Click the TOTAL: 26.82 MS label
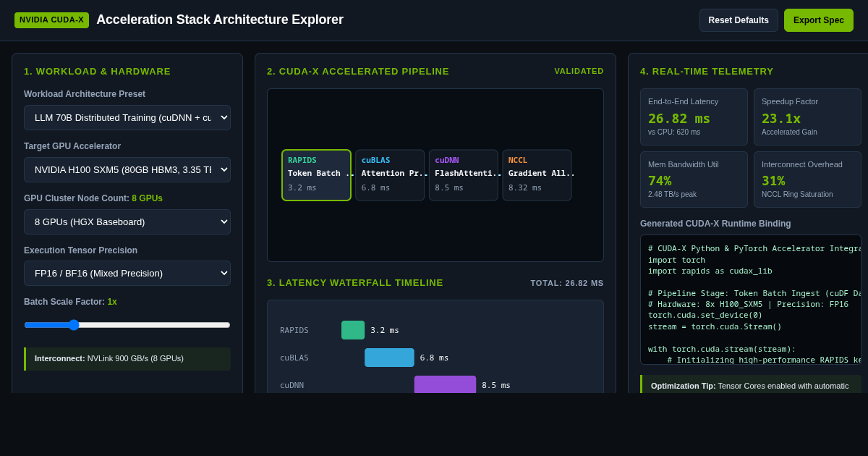The width and height of the screenshot is (868, 456). tap(567, 283)
